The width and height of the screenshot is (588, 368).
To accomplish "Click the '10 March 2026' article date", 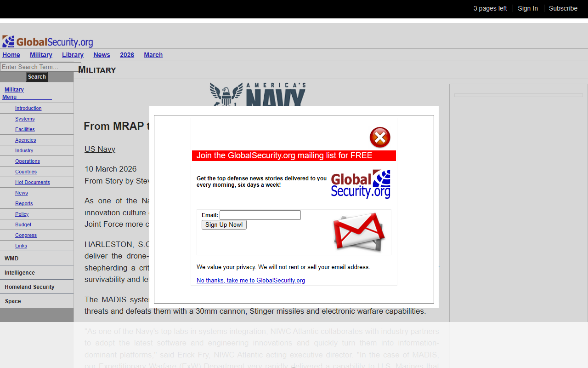I will (110, 169).
